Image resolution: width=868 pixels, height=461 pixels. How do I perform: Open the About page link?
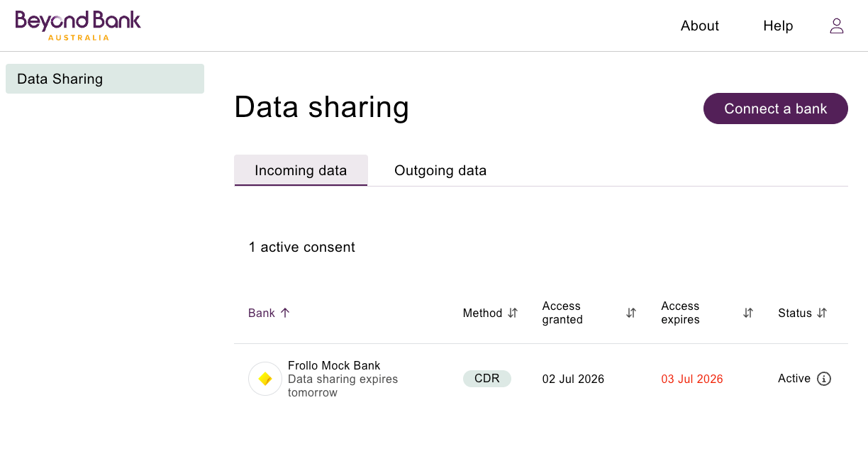[700, 26]
